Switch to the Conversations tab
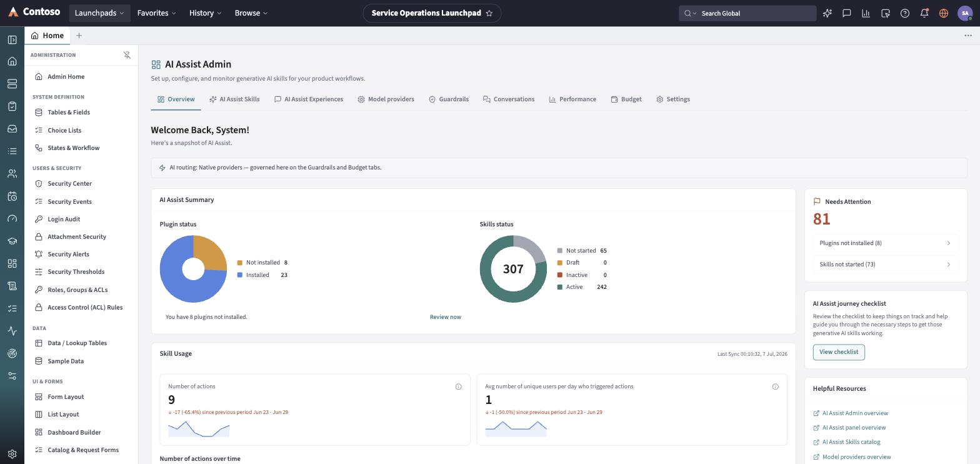The height and width of the screenshot is (464, 980). point(509,99)
